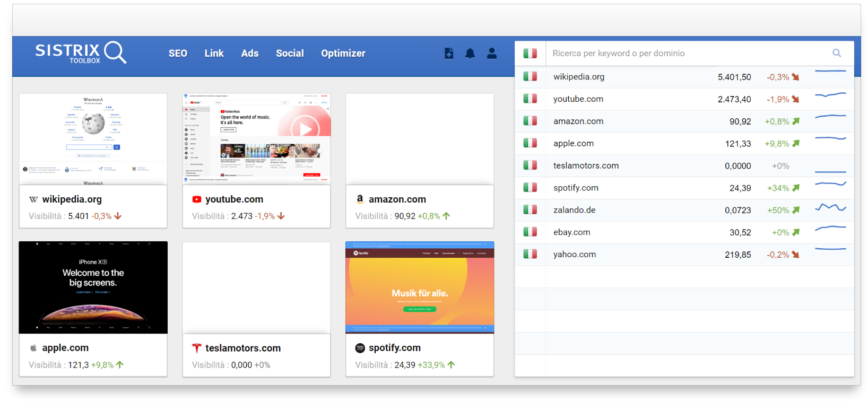
Task: Click ebay.com in the domain list
Action: point(572,232)
